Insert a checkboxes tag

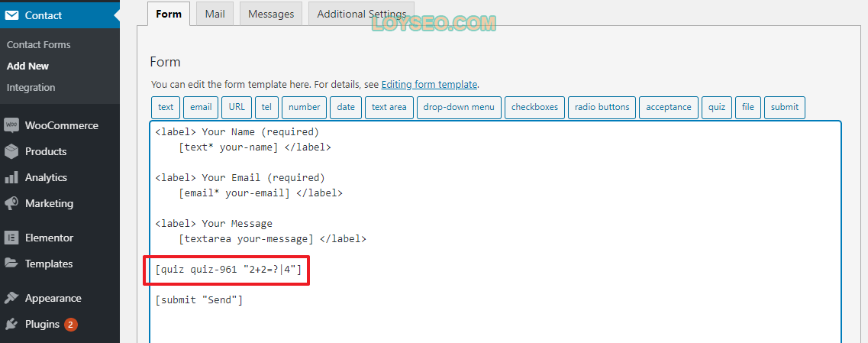tap(534, 108)
